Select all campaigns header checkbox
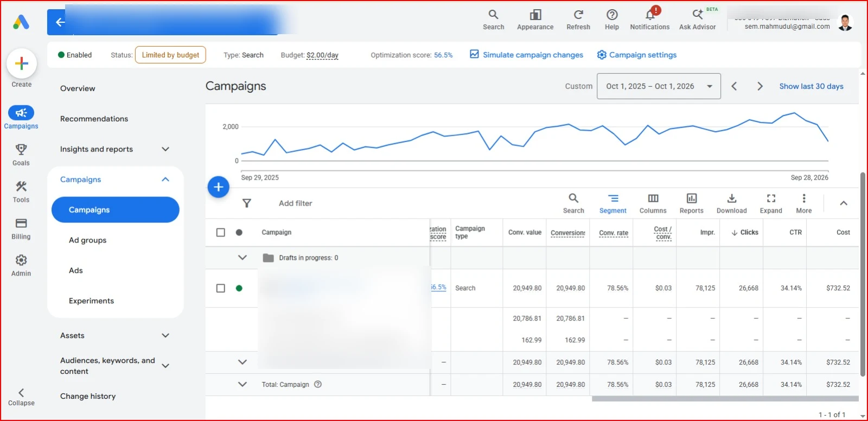Screen dimensions: 868x421 221,232
